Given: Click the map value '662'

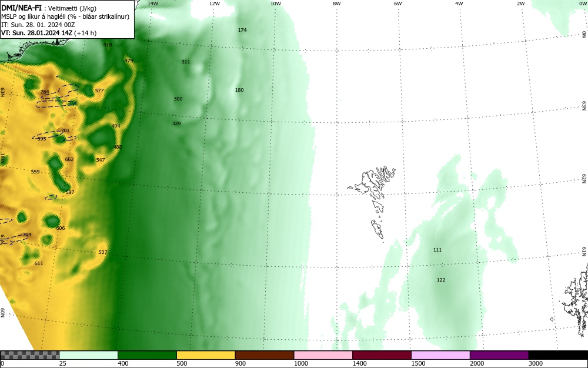Looking at the screenshot, I should 69,159.
